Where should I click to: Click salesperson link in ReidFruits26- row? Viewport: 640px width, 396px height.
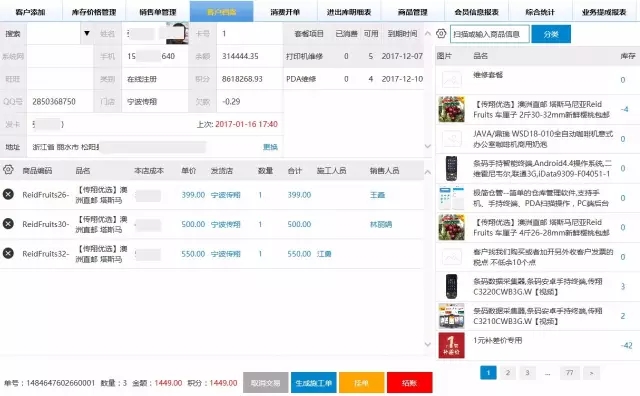point(378,195)
